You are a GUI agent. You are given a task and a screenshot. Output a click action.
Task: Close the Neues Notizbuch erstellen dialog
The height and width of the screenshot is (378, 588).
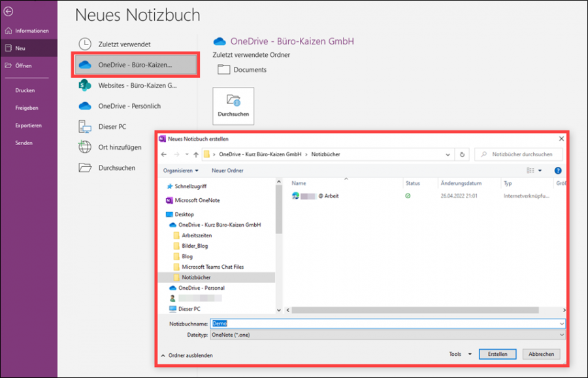561,139
